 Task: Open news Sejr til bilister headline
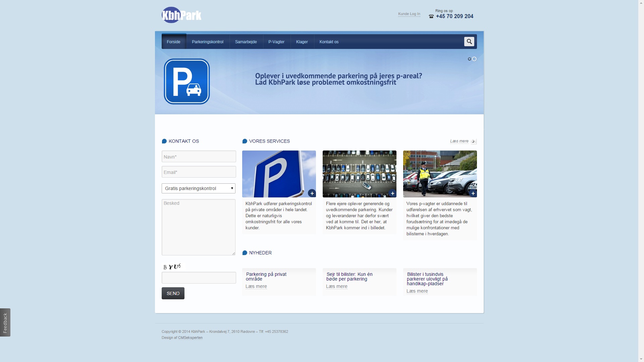point(350,277)
